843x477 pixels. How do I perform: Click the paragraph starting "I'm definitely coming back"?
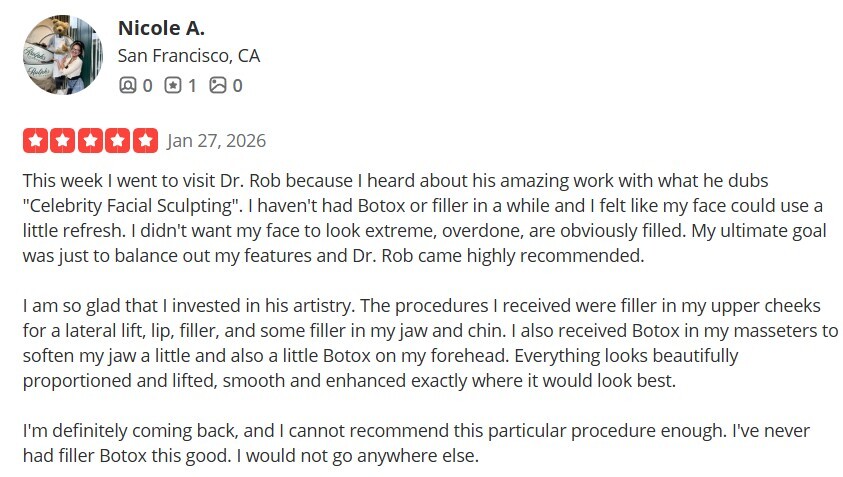[x=420, y=443]
